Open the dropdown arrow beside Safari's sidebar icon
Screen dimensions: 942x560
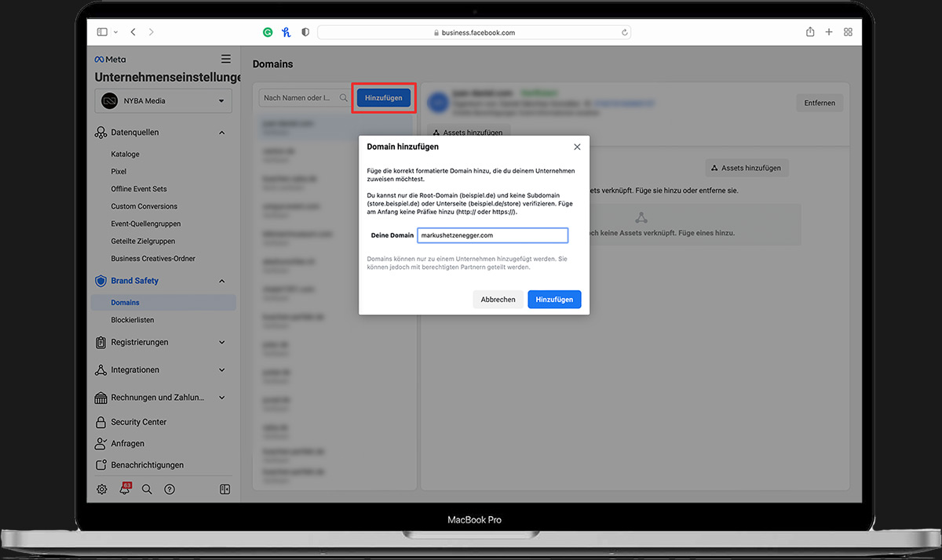116,32
